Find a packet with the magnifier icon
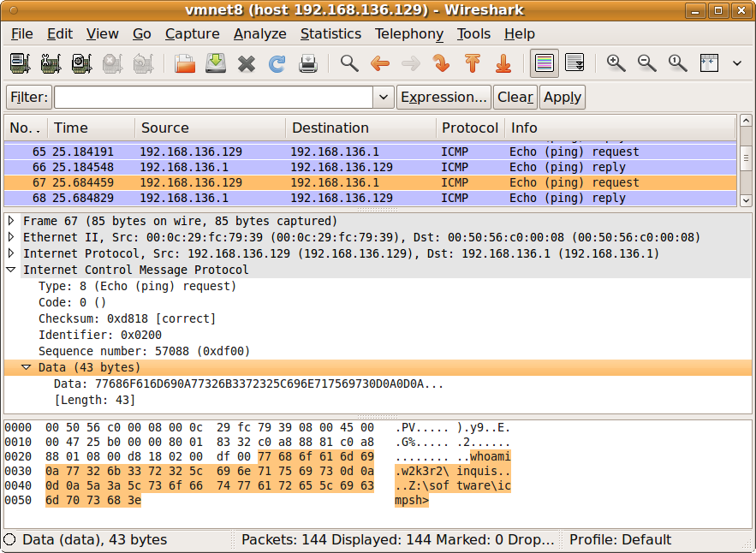This screenshot has width=756, height=553. click(x=349, y=63)
